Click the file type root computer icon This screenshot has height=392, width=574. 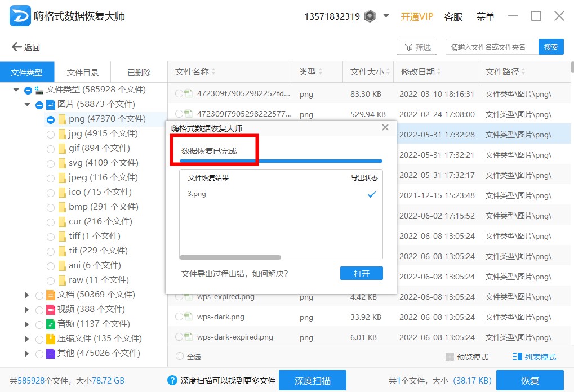(x=39, y=90)
